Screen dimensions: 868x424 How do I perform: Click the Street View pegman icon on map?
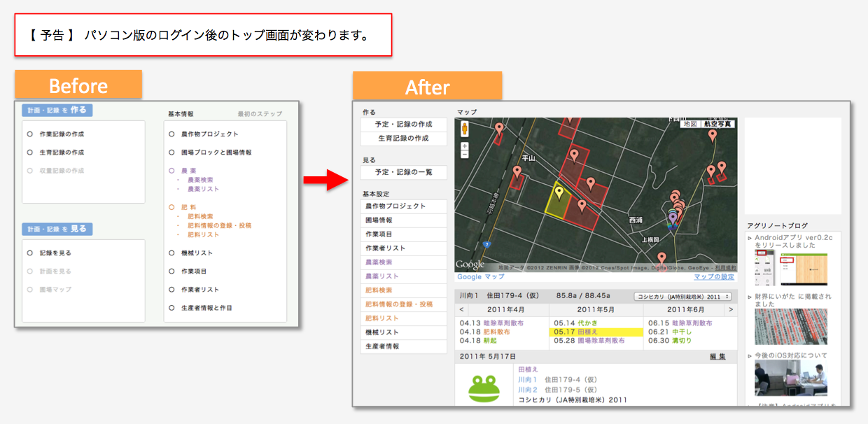point(465,129)
